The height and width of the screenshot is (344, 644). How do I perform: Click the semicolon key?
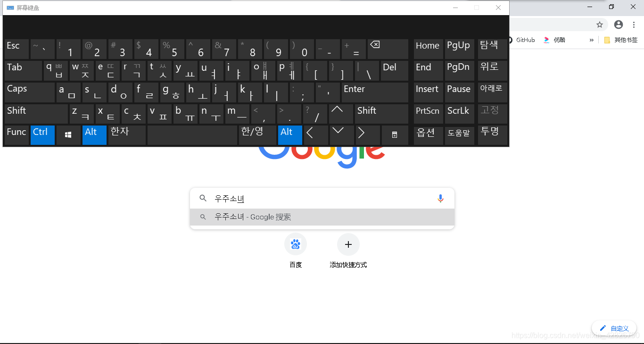(x=302, y=92)
